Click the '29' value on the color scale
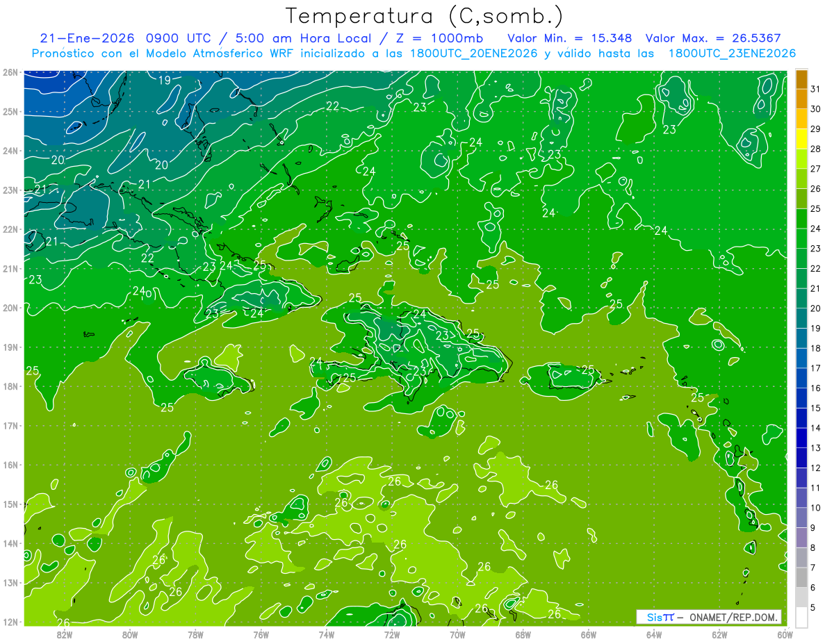834x644 pixels. tap(816, 129)
